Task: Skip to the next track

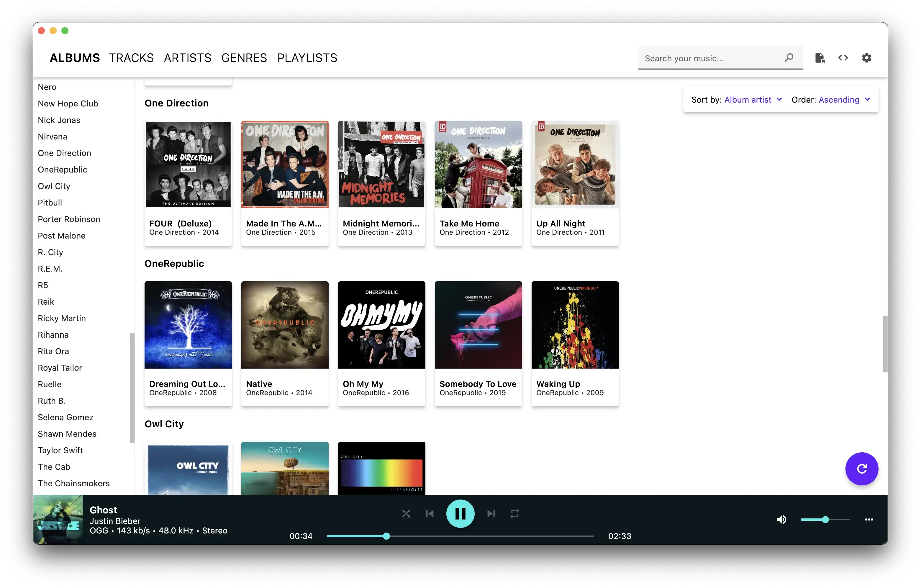Action: (x=491, y=513)
